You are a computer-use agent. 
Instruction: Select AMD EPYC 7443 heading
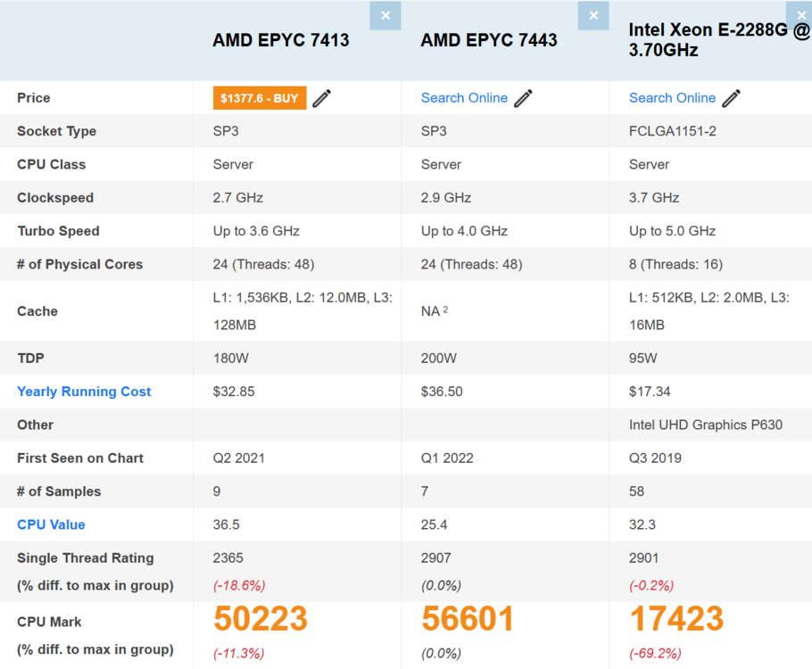[489, 40]
